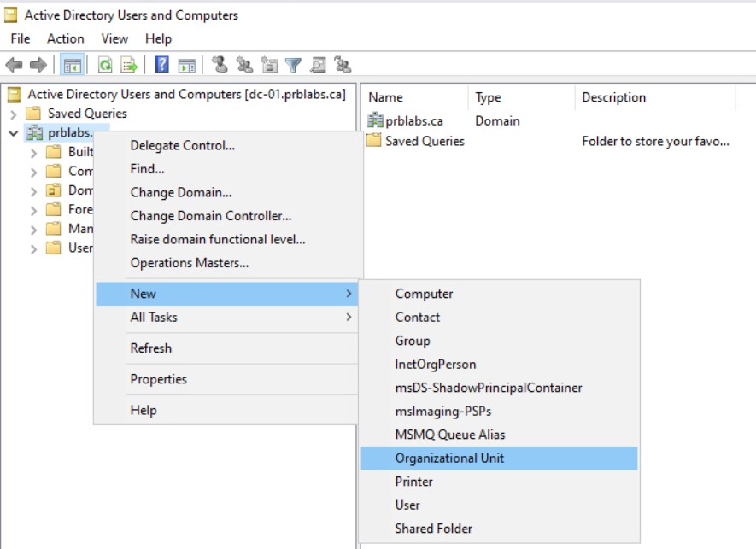Choose Delegate Control from context menu
Screen dimensions: 756x549
pos(182,145)
